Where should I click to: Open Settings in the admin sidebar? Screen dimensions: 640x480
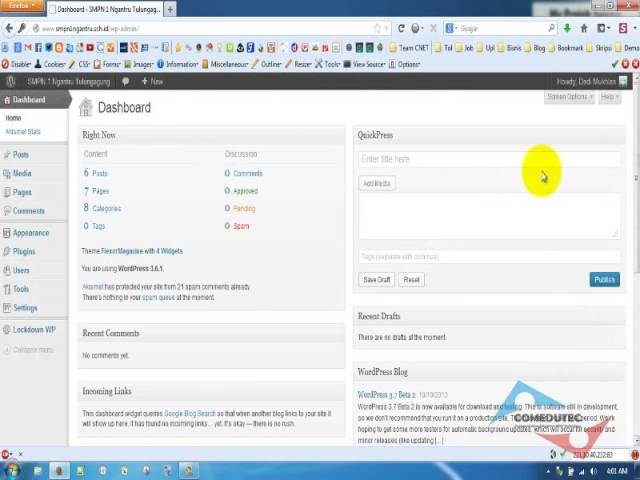[x=25, y=308]
